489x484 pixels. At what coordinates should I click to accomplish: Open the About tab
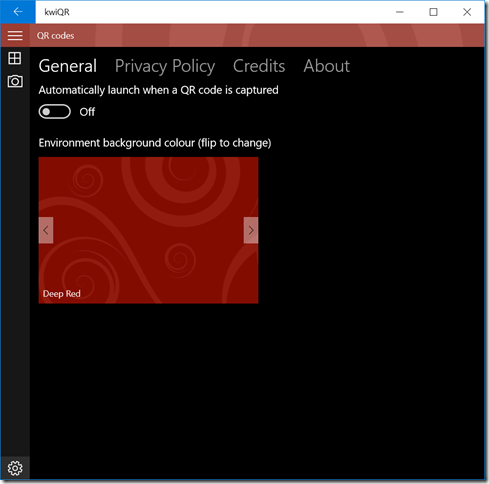pos(327,66)
